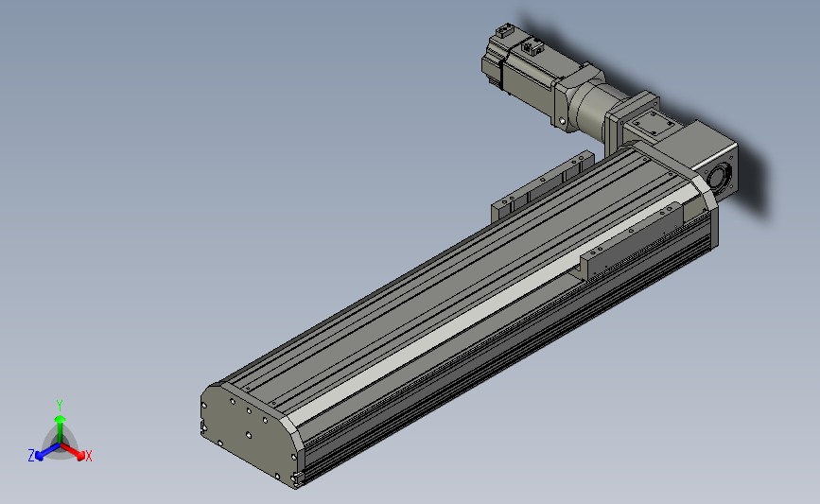Click the green Y axis of the orientation triad
This screenshot has height=504, width=820.
[x=61, y=428]
